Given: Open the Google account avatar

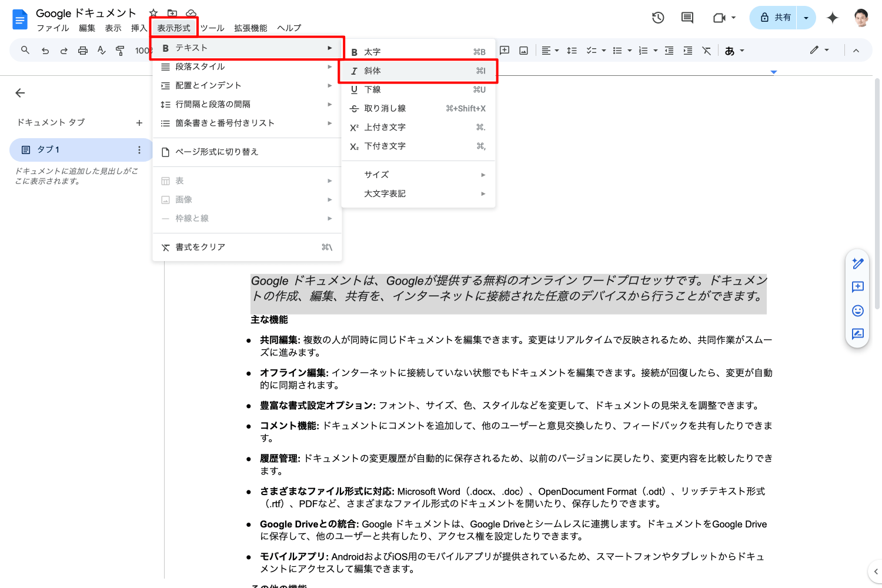Looking at the screenshot, I should click(x=861, y=18).
